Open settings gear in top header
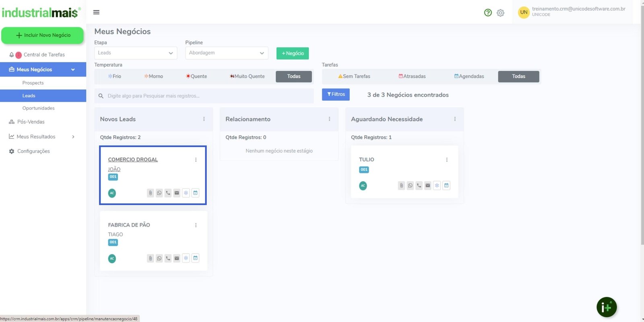The width and height of the screenshot is (644, 322). [x=500, y=13]
